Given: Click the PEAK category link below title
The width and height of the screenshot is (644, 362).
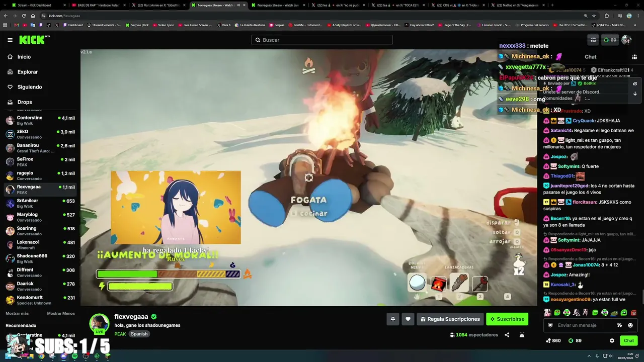Looking at the screenshot, I should click(120, 334).
